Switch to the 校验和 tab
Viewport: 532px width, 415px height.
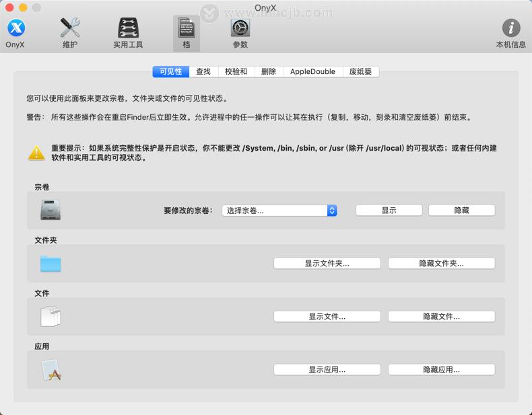[x=236, y=71]
